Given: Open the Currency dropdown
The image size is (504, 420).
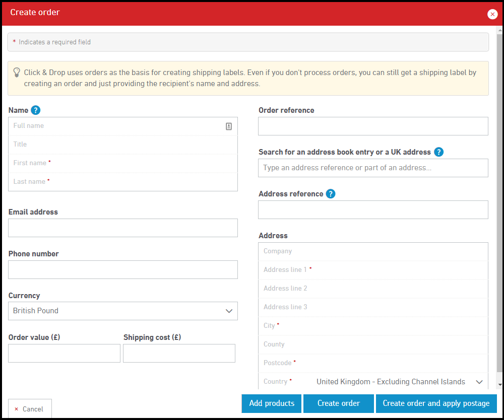Looking at the screenshot, I should 123,311.
